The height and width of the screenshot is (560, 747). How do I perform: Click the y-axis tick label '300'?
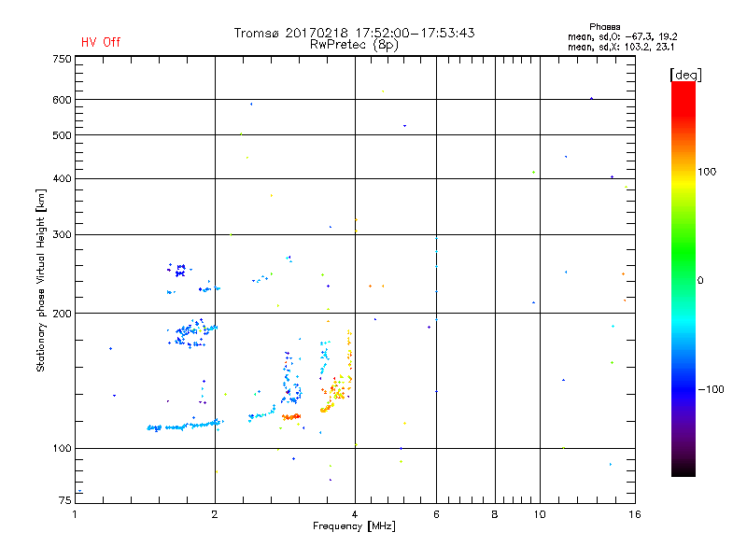click(x=62, y=235)
